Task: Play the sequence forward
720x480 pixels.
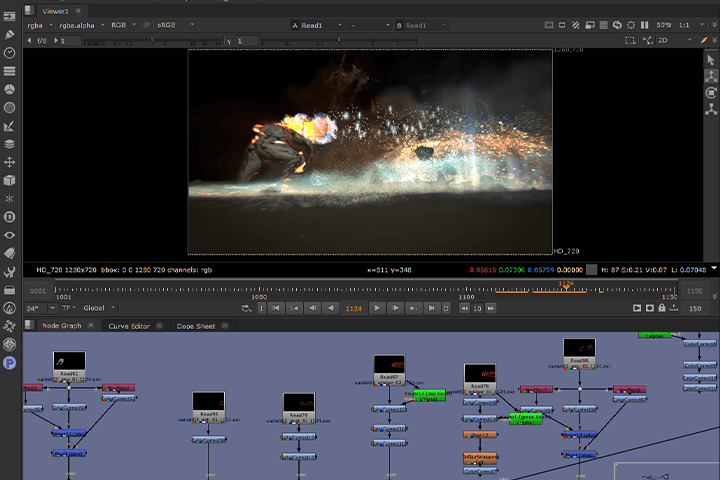Action: click(377, 308)
